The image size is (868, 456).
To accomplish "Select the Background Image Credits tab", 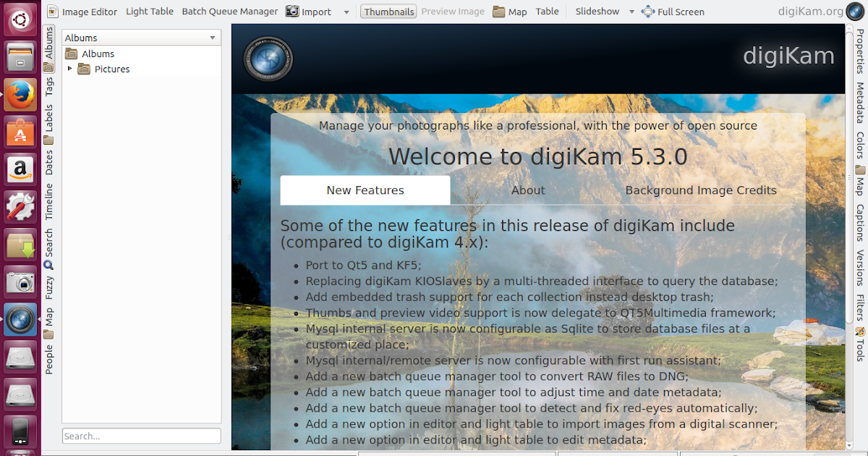I will click(701, 190).
